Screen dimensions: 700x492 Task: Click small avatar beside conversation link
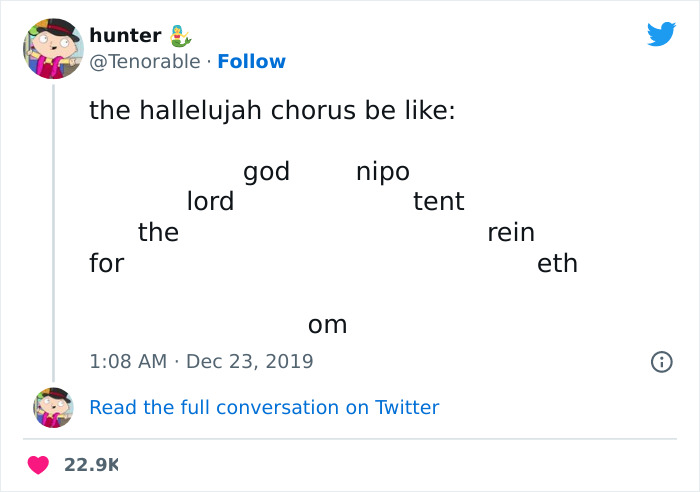click(53, 407)
